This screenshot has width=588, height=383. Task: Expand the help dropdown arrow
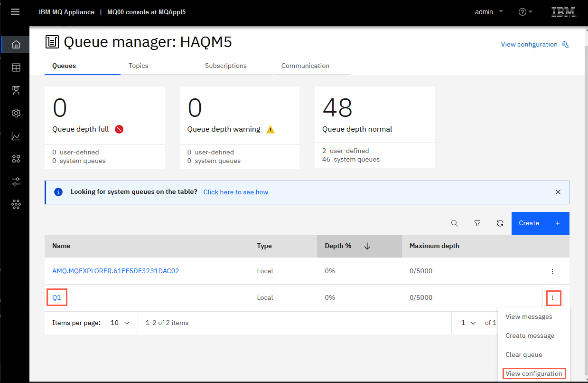530,12
